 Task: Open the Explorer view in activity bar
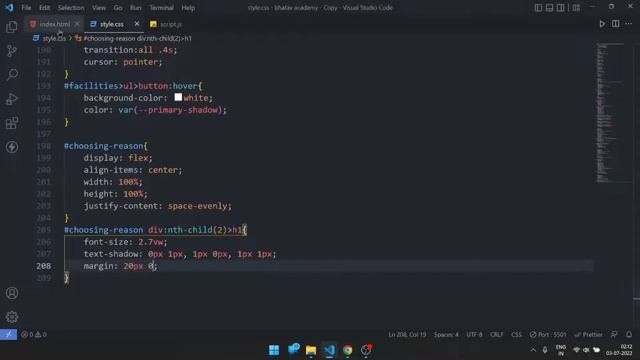pos(12,27)
